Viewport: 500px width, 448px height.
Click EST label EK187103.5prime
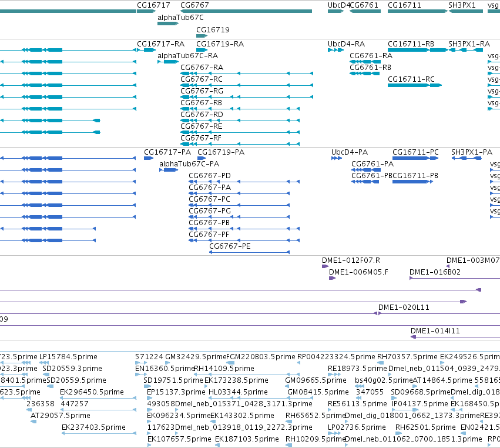tap(247, 439)
